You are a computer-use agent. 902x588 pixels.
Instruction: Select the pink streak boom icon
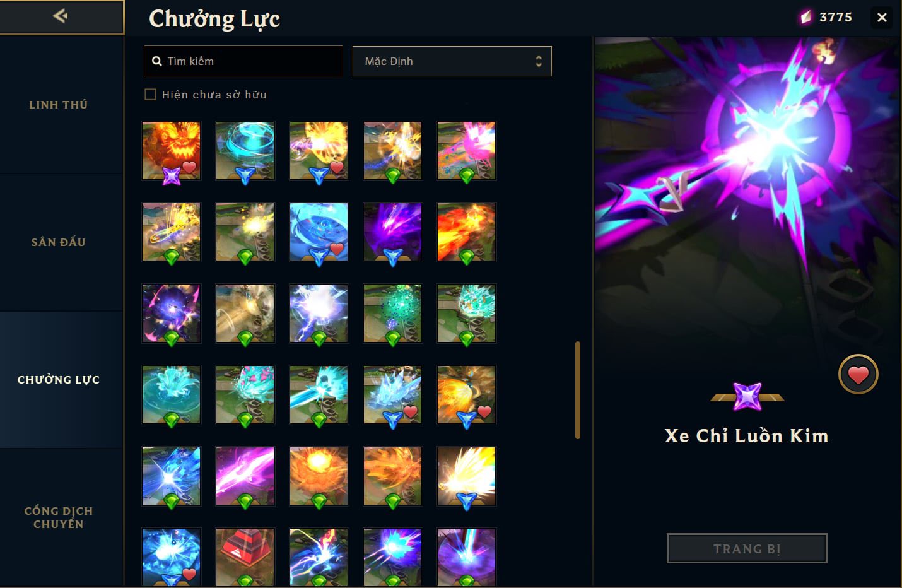coord(245,476)
